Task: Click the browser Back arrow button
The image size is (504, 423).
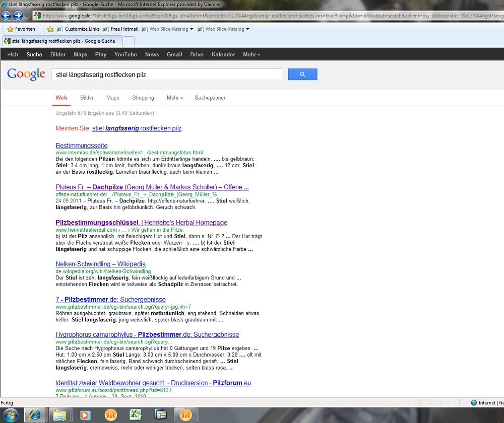Action: pyautogui.click(x=7, y=16)
